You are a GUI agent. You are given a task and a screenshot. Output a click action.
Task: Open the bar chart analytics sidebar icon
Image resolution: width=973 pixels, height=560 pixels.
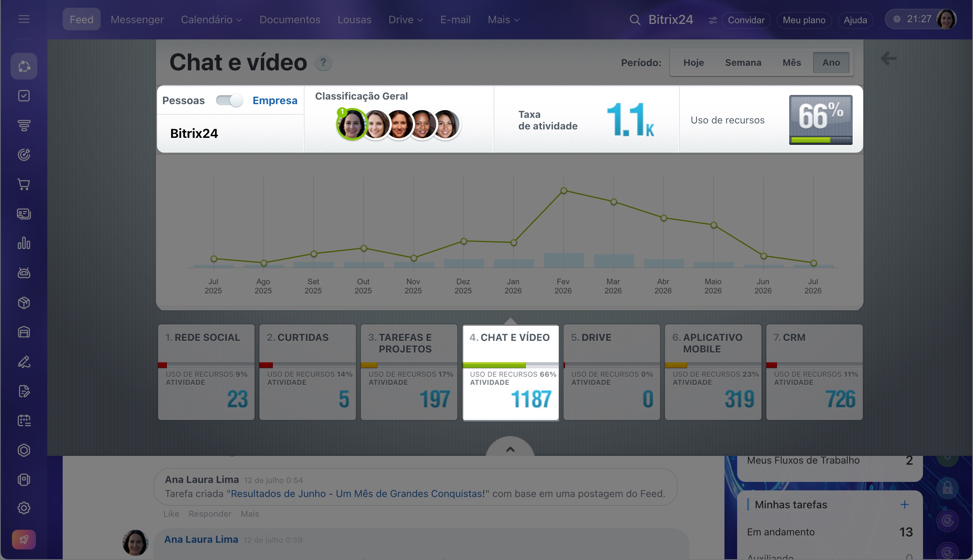coord(24,243)
